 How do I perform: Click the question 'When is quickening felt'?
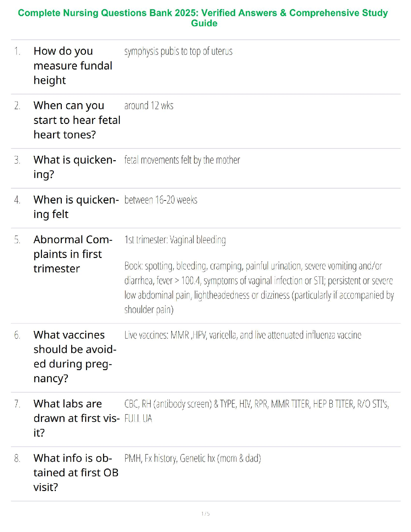click(76, 207)
